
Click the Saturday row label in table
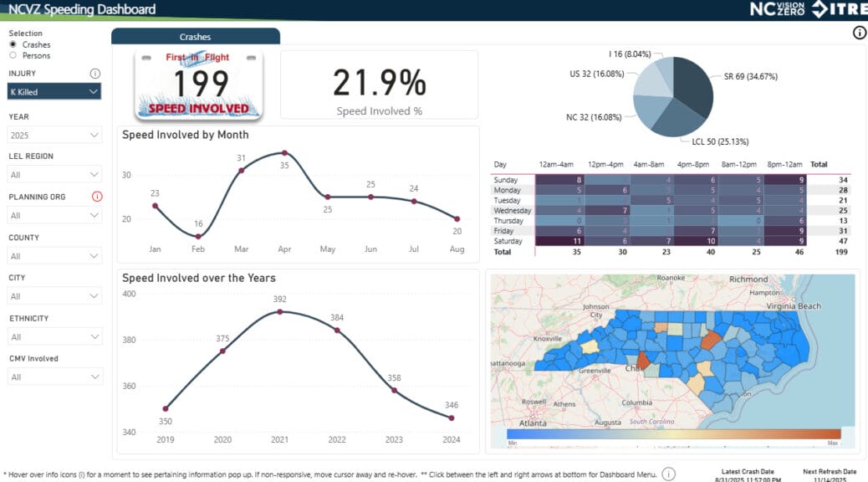pos(507,241)
